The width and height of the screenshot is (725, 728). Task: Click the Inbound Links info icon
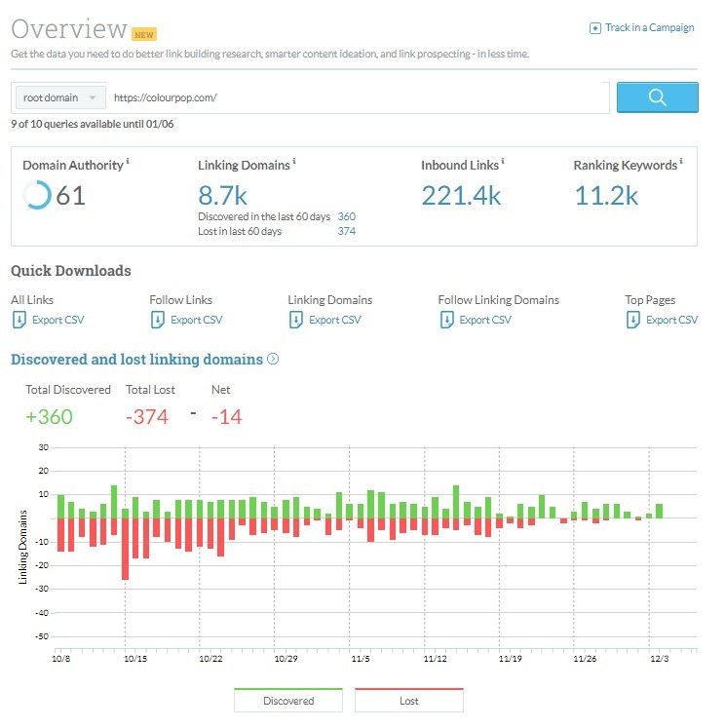503,161
